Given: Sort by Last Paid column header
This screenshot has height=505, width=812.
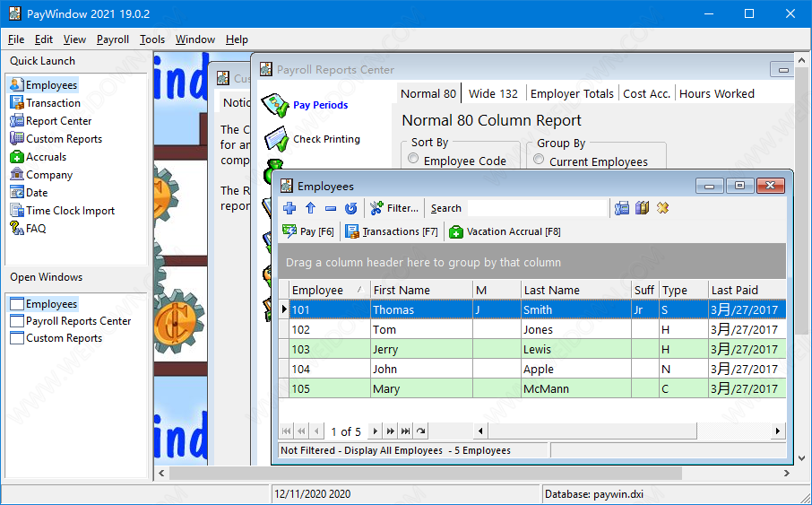Looking at the screenshot, I should [x=747, y=290].
